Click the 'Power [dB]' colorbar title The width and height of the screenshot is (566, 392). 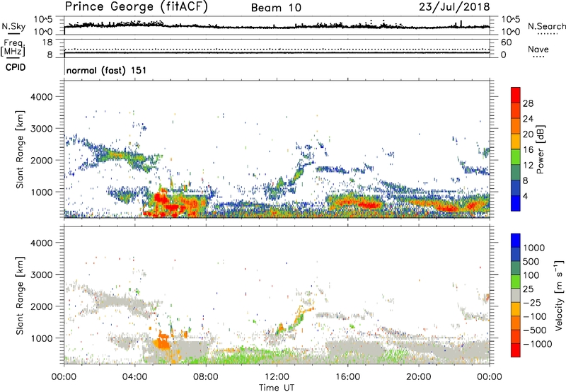(x=540, y=149)
